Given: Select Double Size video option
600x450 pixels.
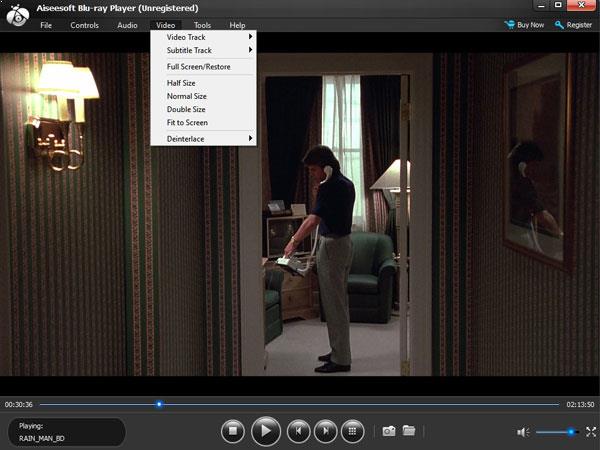Looking at the screenshot, I should click(204, 109).
